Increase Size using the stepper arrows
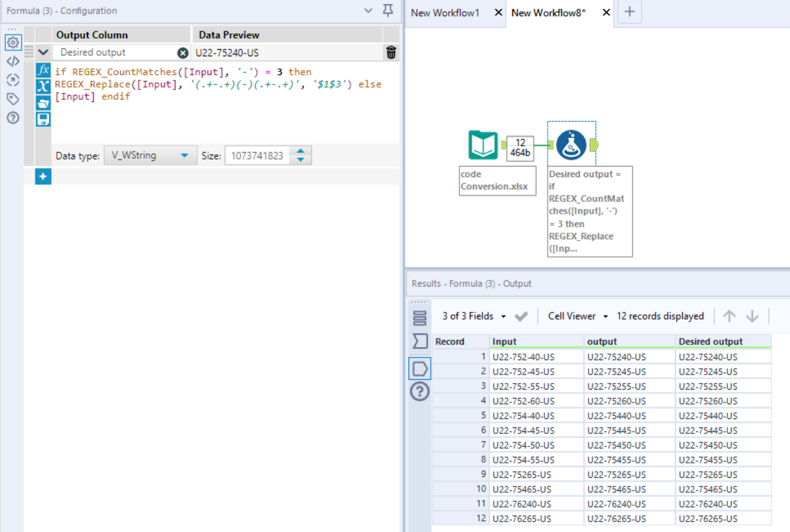 300,152
